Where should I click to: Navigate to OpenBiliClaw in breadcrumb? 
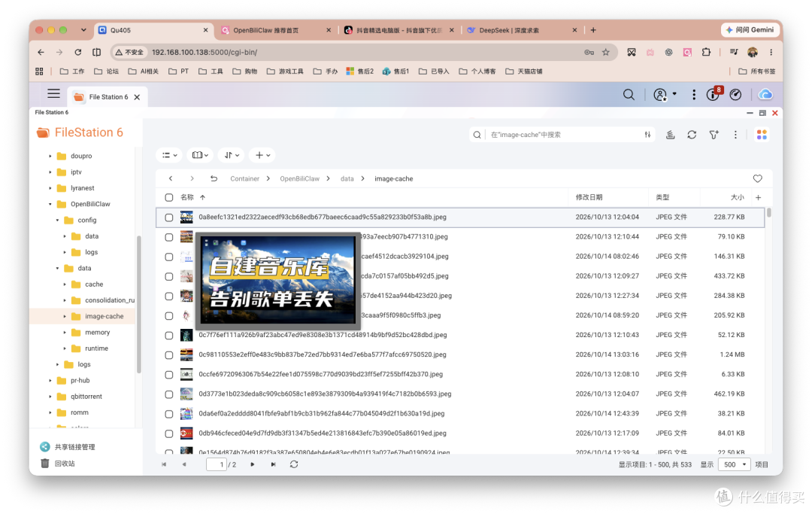299,179
